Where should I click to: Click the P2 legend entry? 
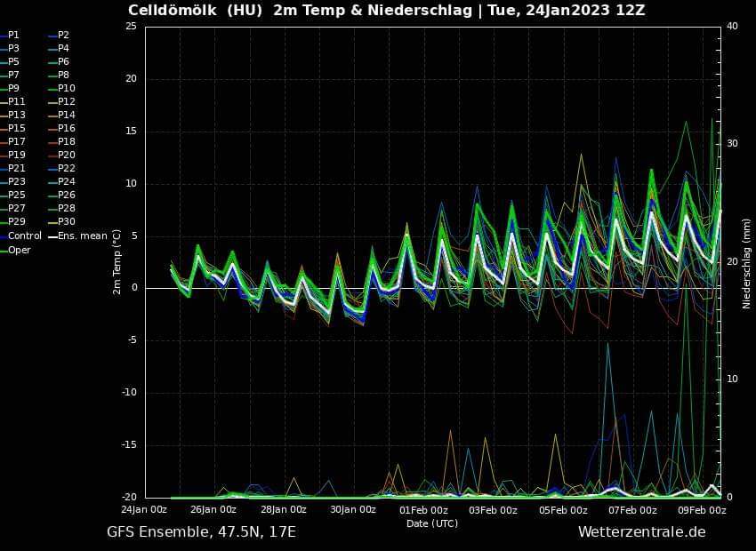(63, 35)
